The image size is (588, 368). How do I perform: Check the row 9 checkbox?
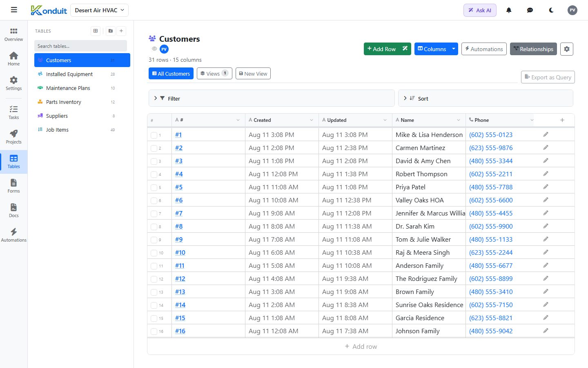(x=154, y=240)
